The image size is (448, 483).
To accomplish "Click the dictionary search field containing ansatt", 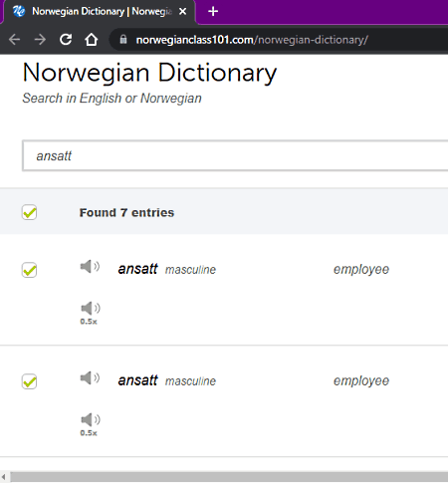I will 235,155.
